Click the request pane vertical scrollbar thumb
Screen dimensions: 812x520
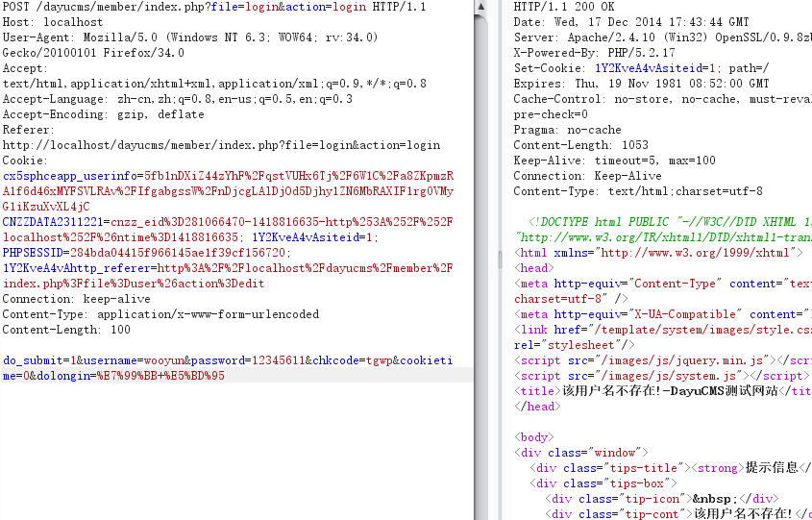click(480, 267)
